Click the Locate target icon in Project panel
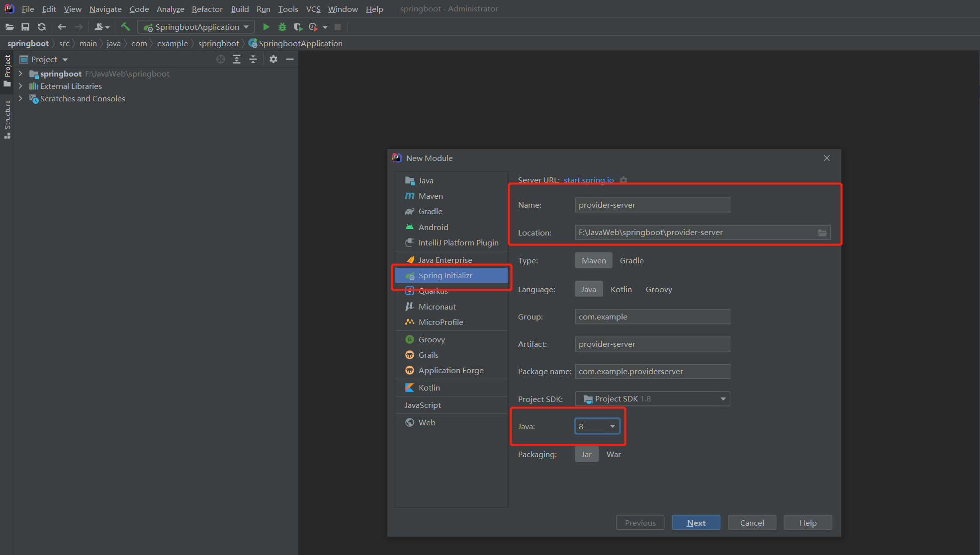The height and width of the screenshot is (555, 980). (x=221, y=59)
